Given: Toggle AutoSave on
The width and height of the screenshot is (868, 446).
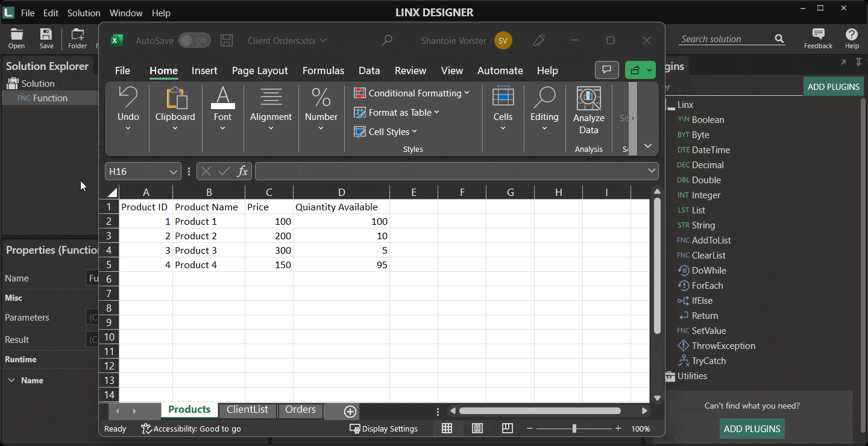Looking at the screenshot, I should [194, 40].
